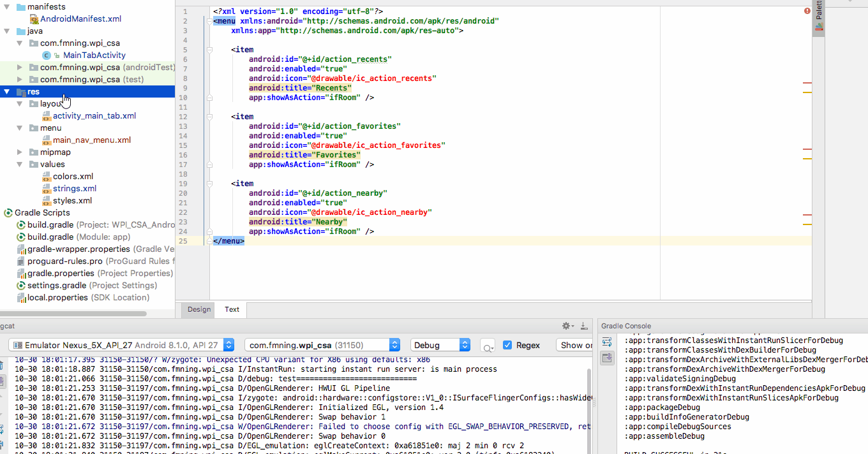This screenshot has height=454, width=868.
Task: Click strings.xml file icon
Action: [x=47, y=189]
